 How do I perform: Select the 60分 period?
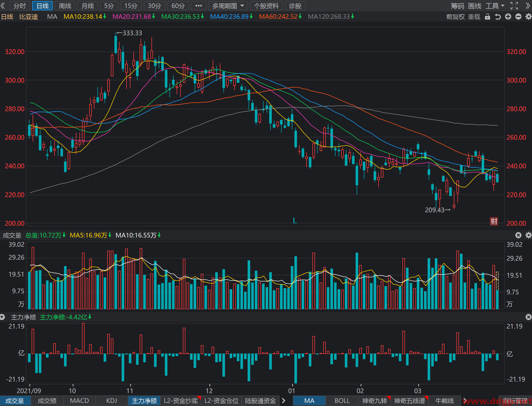178,6
